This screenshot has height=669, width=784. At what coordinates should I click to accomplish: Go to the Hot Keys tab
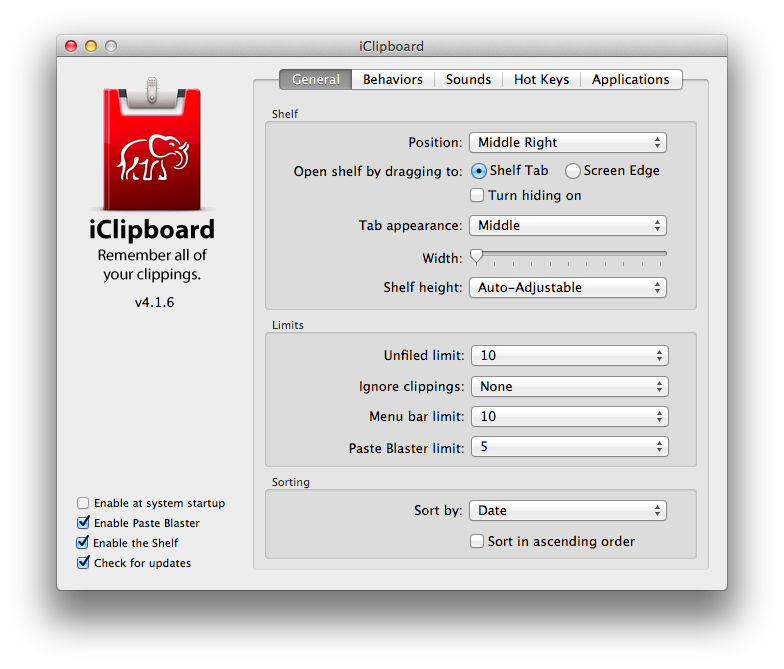(540, 80)
